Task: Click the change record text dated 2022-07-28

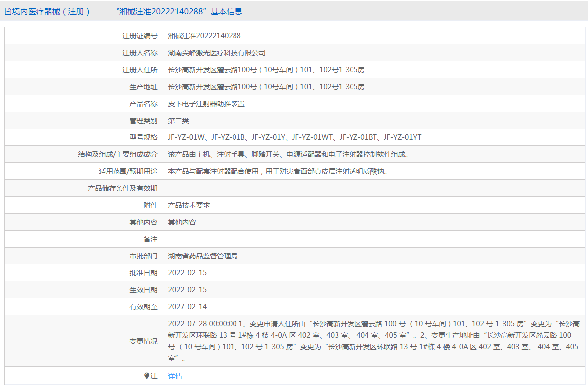Action: (x=374, y=341)
